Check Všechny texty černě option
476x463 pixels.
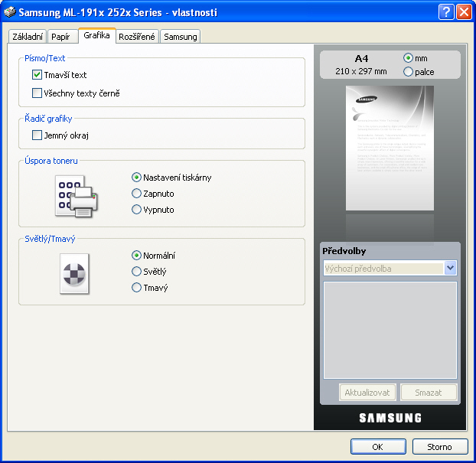point(37,93)
